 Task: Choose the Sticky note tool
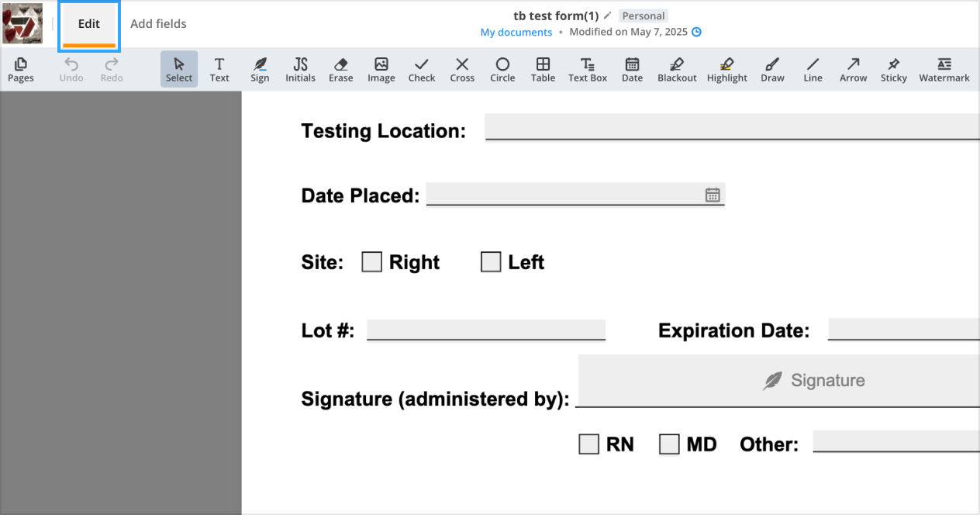pyautogui.click(x=893, y=69)
